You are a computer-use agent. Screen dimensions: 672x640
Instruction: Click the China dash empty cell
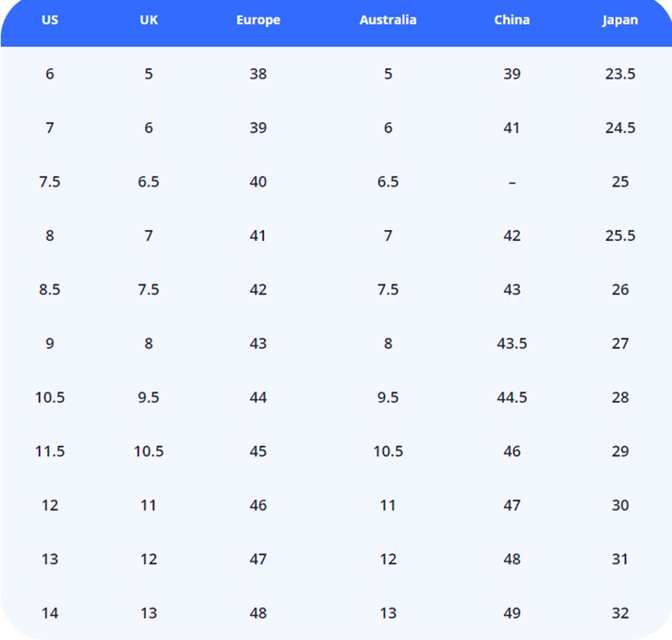pyautogui.click(x=511, y=182)
